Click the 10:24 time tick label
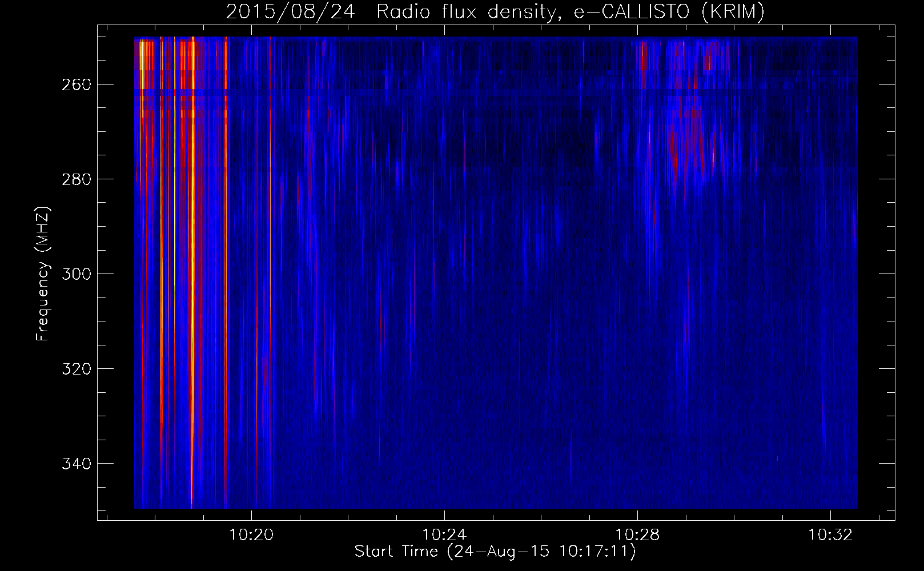The width and height of the screenshot is (924, 571). coord(444,535)
